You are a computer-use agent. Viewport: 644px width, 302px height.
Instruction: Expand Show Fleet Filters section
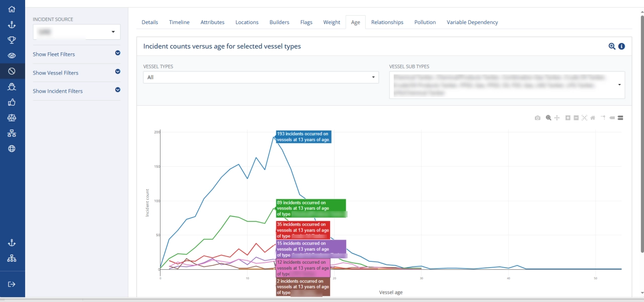[x=117, y=53]
